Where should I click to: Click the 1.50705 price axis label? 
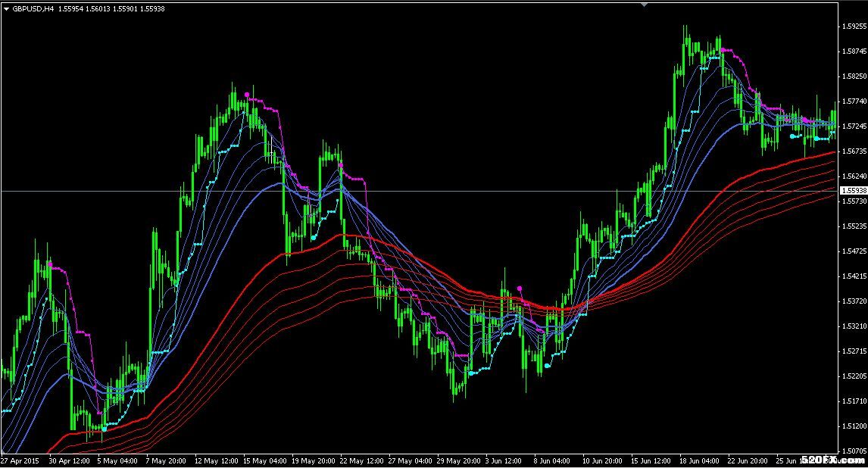pyautogui.click(x=854, y=451)
